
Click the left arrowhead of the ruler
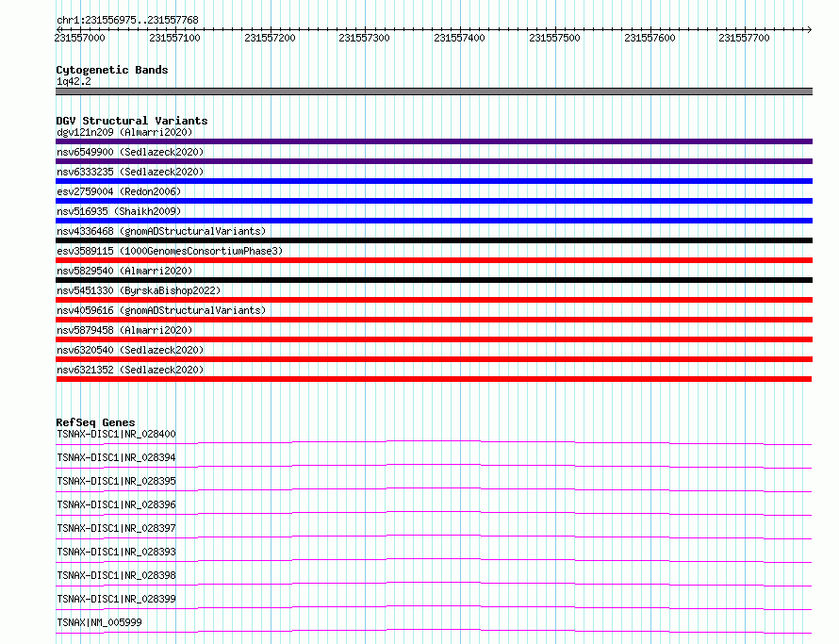pos(58,29)
